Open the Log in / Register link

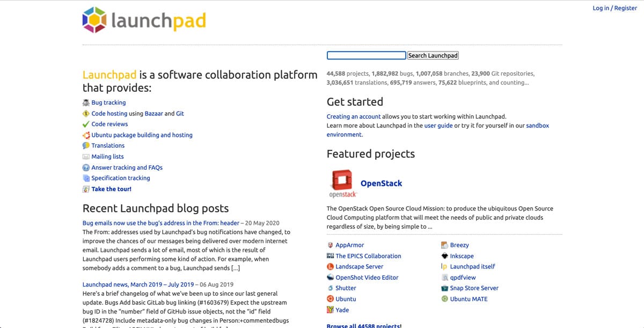(614, 8)
